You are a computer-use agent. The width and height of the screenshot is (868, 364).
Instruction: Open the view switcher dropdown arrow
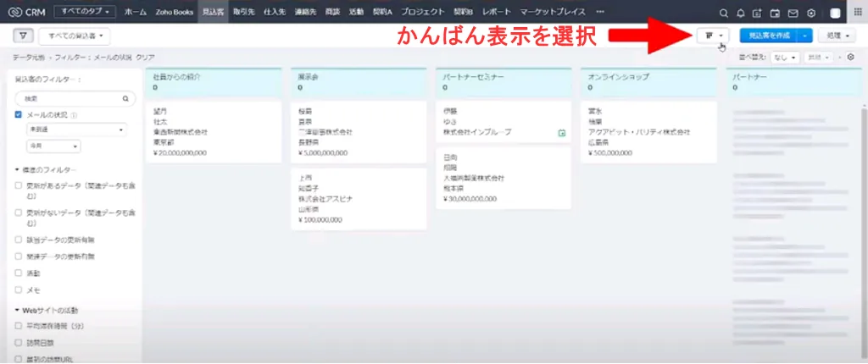(721, 36)
